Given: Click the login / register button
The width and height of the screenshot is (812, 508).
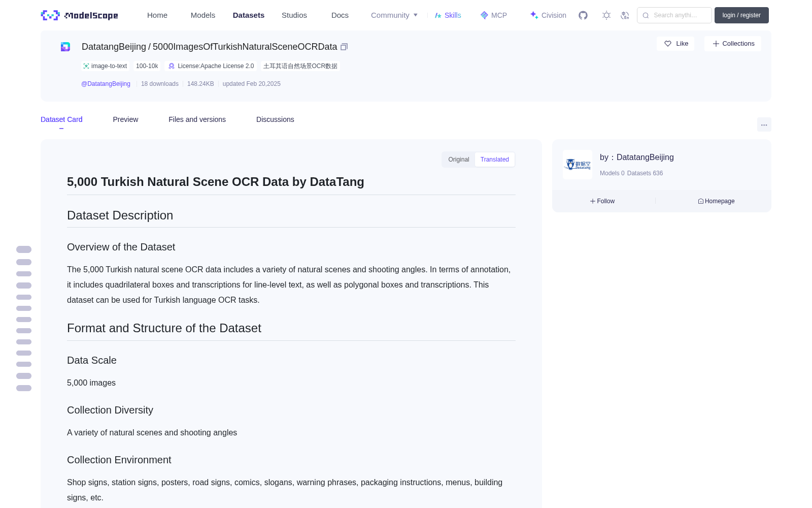Looking at the screenshot, I should tap(741, 15).
